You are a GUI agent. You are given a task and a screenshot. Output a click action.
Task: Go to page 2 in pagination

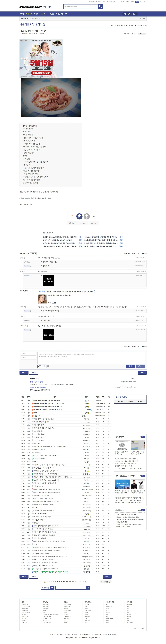[47, 582]
